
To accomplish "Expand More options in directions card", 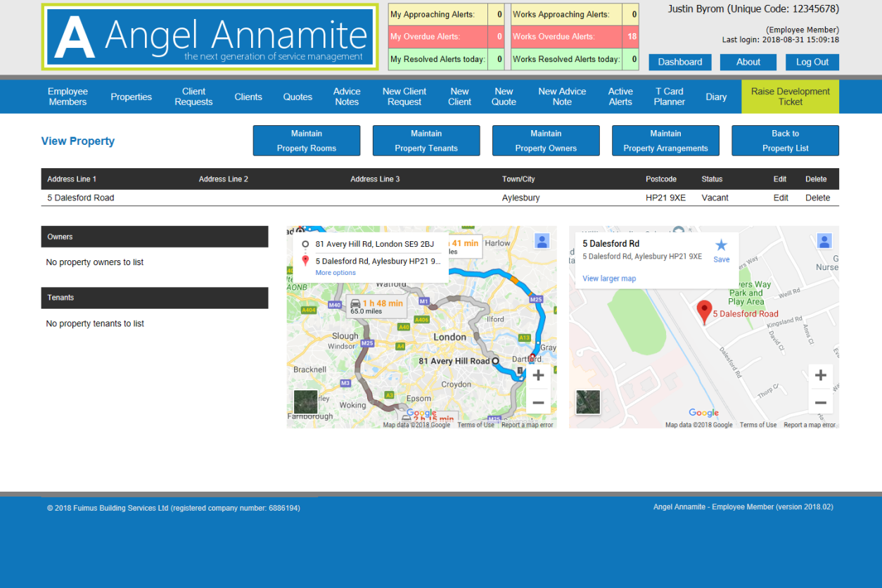I will pos(335,273).
